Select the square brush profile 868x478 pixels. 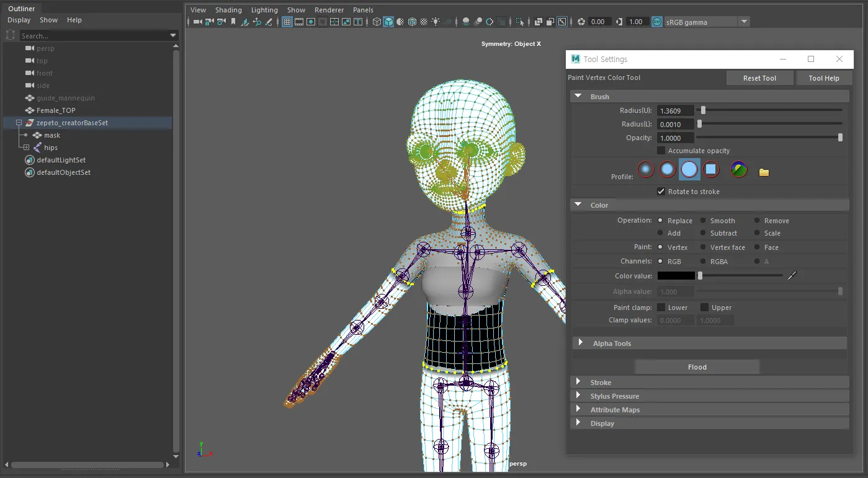[711, 169]
